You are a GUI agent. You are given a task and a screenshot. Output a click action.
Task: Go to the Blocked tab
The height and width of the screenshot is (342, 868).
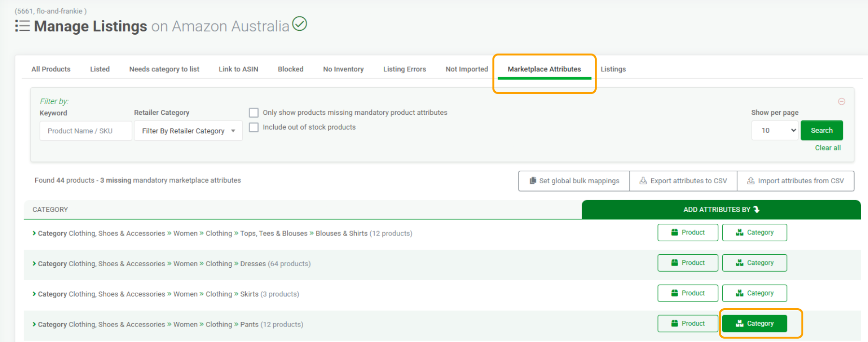pos(291,69)
